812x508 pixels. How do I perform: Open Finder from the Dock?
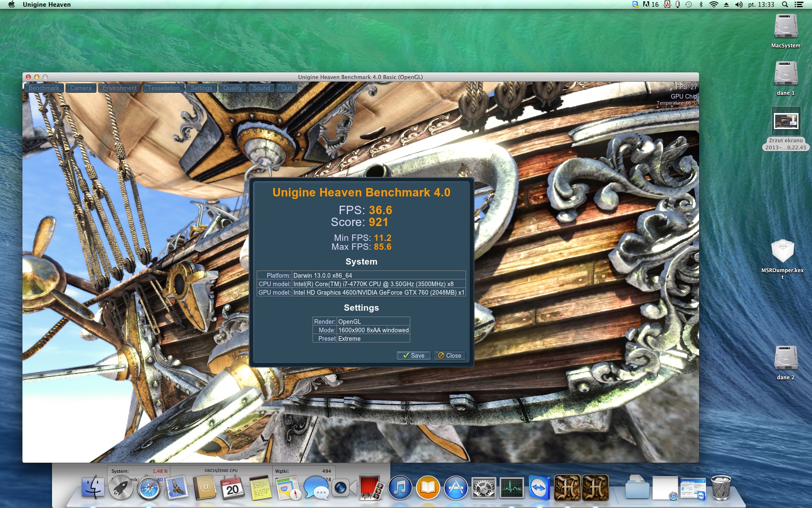point(93,488)
